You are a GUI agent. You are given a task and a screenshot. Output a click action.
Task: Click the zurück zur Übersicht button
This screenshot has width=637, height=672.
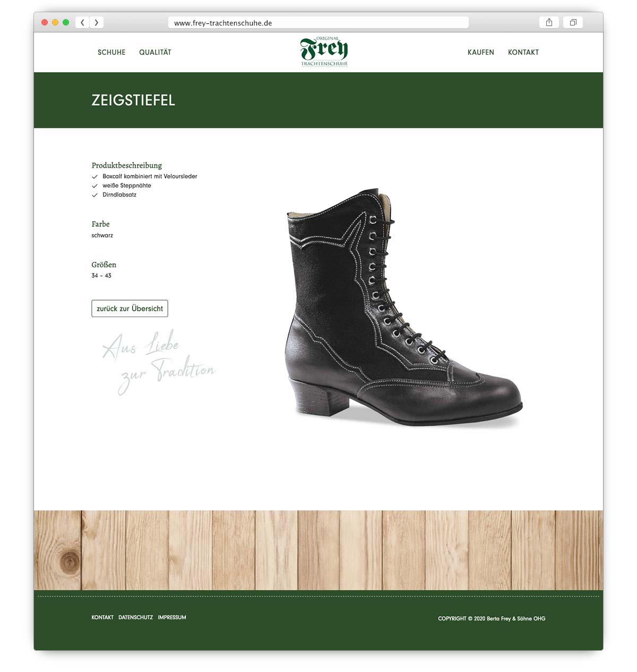[130, 309]
